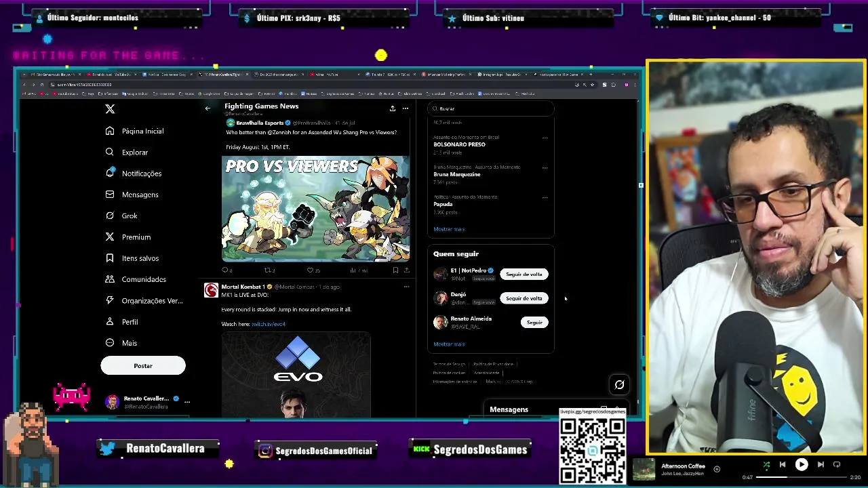Play the song Afternoon Coffee
The image size is (868, 488).
[802, 465]
